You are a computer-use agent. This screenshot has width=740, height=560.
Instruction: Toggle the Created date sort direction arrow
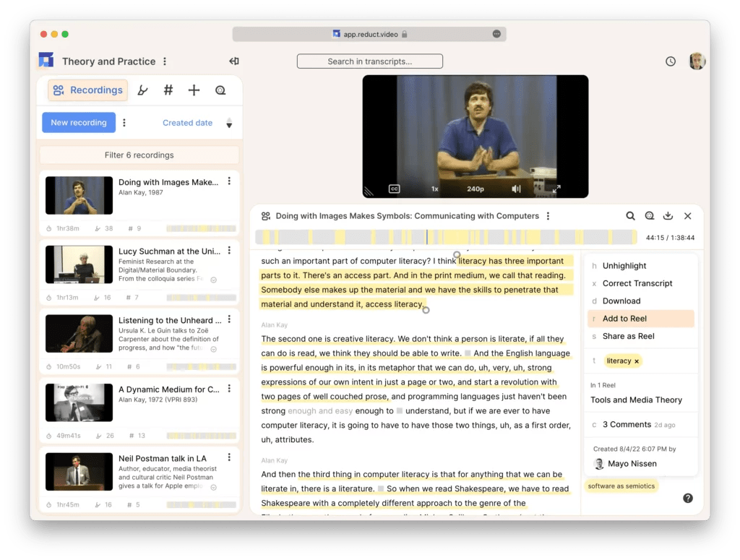click(x=229, y=123)
